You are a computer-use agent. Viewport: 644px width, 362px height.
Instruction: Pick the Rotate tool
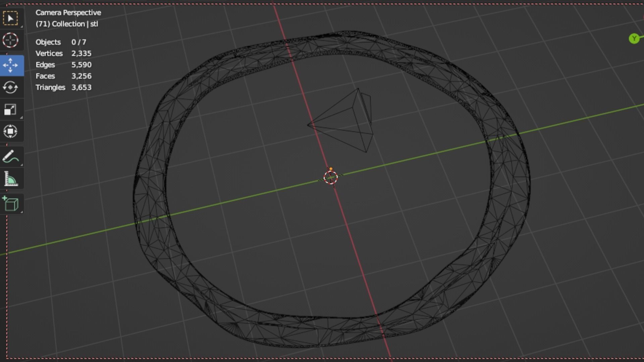10,87
